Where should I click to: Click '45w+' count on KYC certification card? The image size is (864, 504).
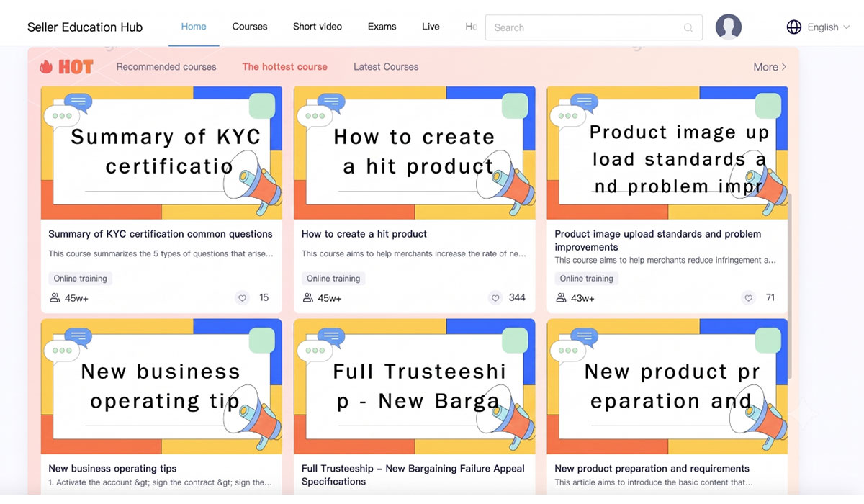coord(76,298)
